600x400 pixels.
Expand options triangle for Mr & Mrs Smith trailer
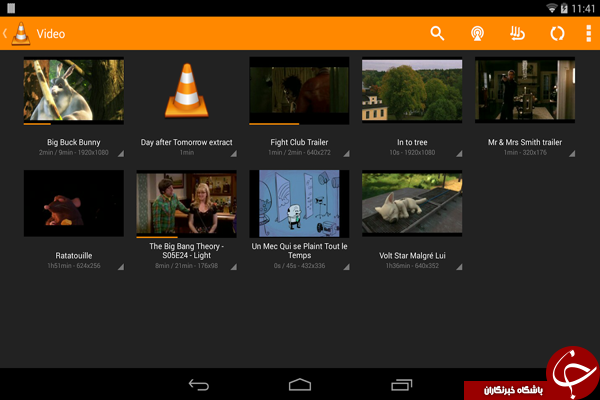(572, 153)
